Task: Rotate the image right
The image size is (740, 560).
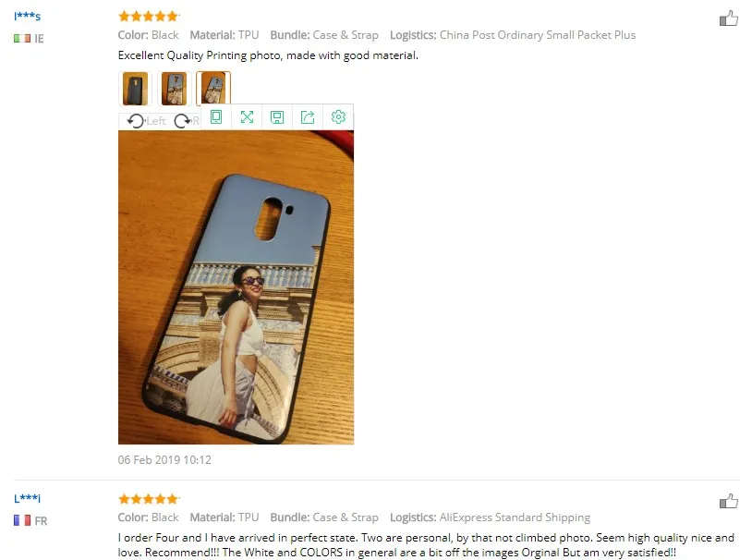Action: point(187,121)
